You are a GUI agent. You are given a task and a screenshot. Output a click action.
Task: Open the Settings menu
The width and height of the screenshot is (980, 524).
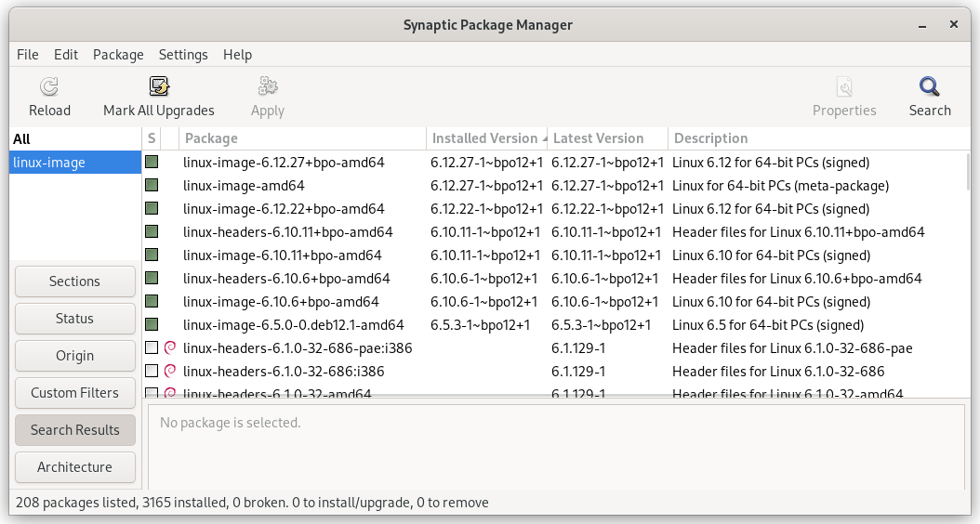pos(183,55)
